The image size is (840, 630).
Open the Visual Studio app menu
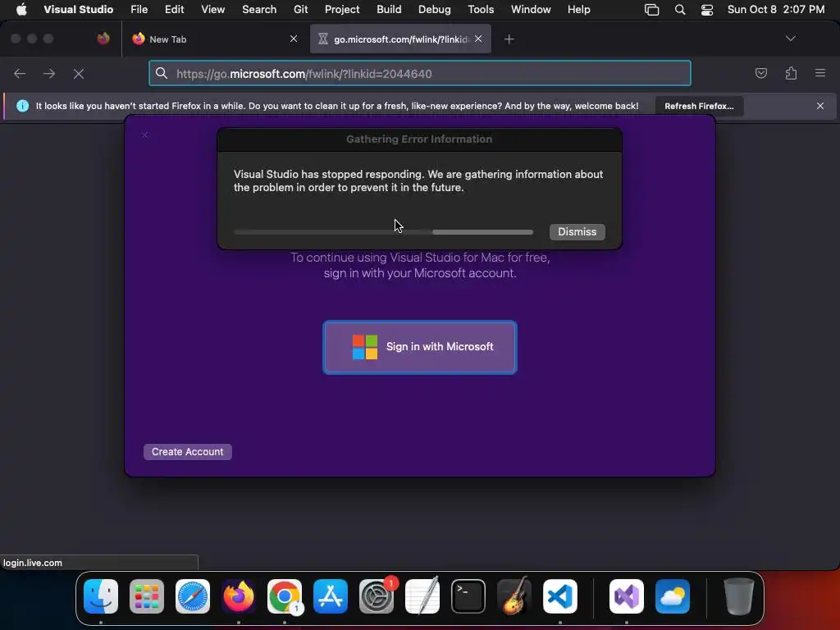tap(78, 10)
